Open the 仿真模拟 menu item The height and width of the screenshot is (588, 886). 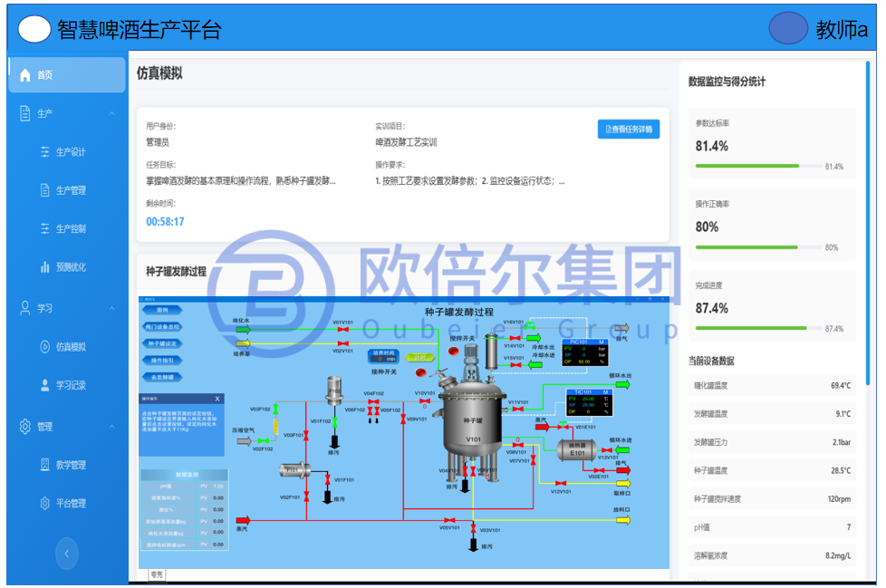pos(71,347)
